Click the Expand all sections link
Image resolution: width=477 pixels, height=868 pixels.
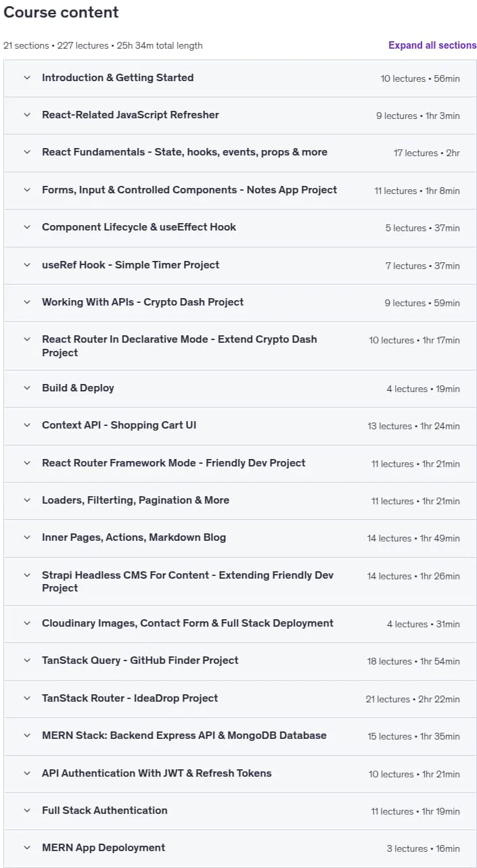(432, 45)
